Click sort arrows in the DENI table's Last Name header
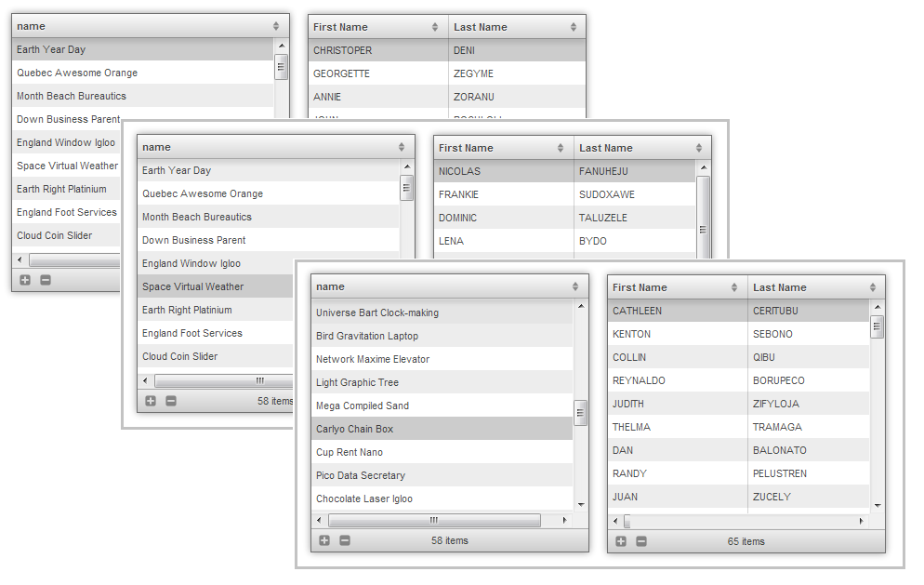924x585 pixels. (574, 27)
